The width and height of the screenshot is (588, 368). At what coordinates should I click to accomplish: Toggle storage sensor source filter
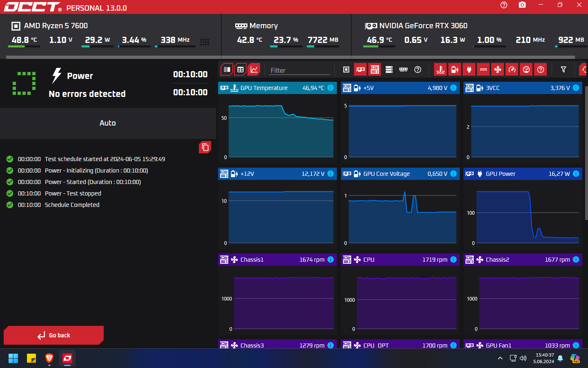click(x=389, y=70)
